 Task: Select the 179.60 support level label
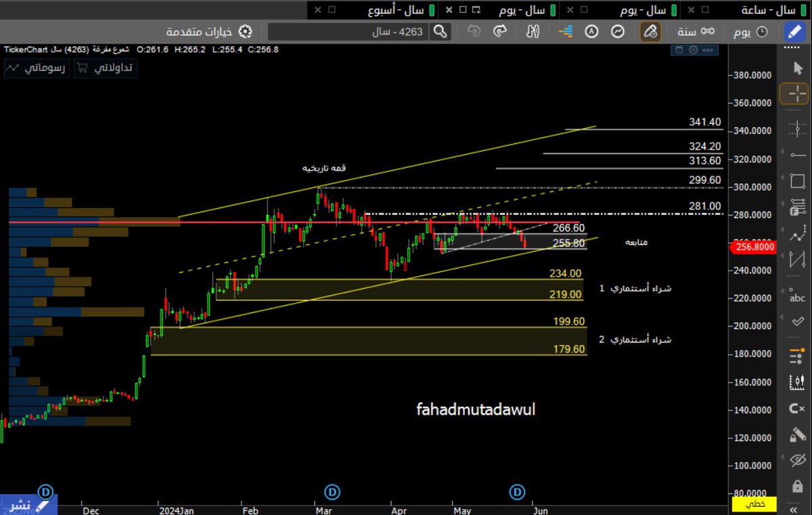pos(569,349)
